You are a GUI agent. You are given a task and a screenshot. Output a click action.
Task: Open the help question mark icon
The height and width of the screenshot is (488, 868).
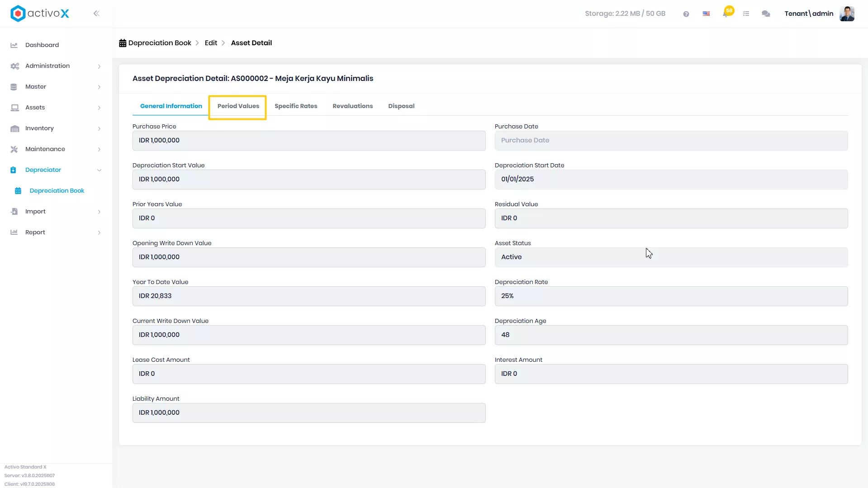point(686,14)
